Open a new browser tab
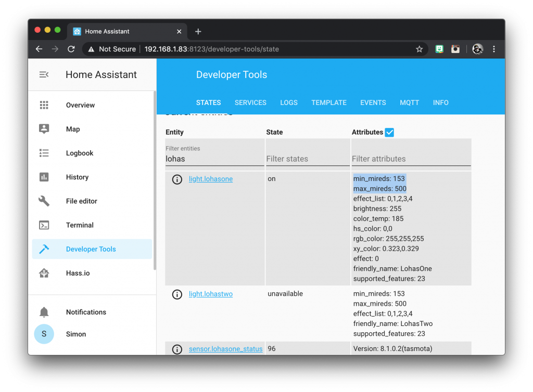 click(198, 32)
